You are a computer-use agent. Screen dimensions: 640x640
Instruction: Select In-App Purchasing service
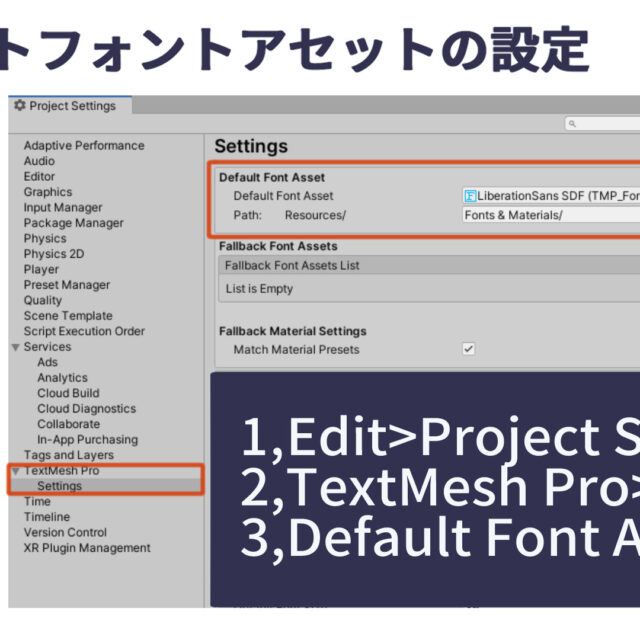click(x=87, y=440)
